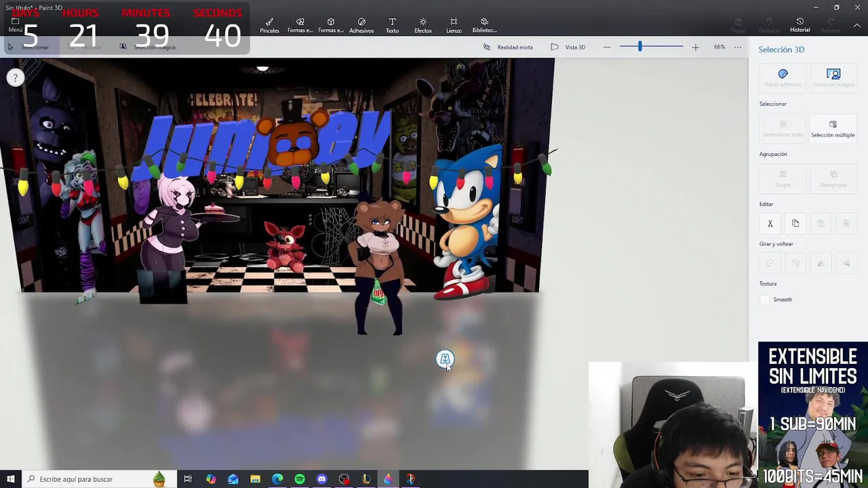Image resolution: width=868 pixels, height=488 pixels.
Task: Select the Texto tool
Action: pos(392,26)
